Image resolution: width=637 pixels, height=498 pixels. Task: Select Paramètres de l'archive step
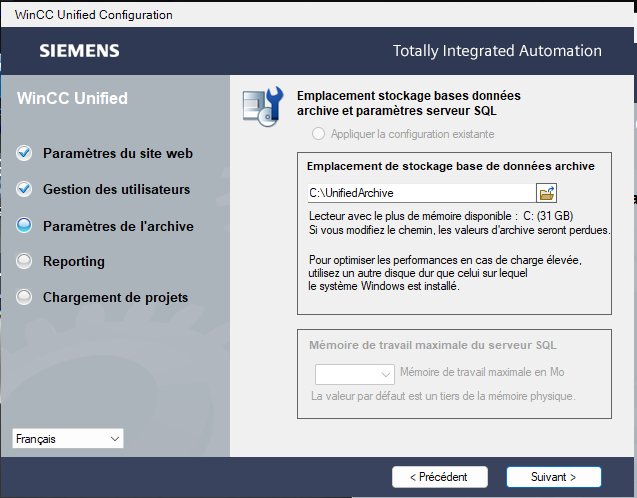coord(118,226)
